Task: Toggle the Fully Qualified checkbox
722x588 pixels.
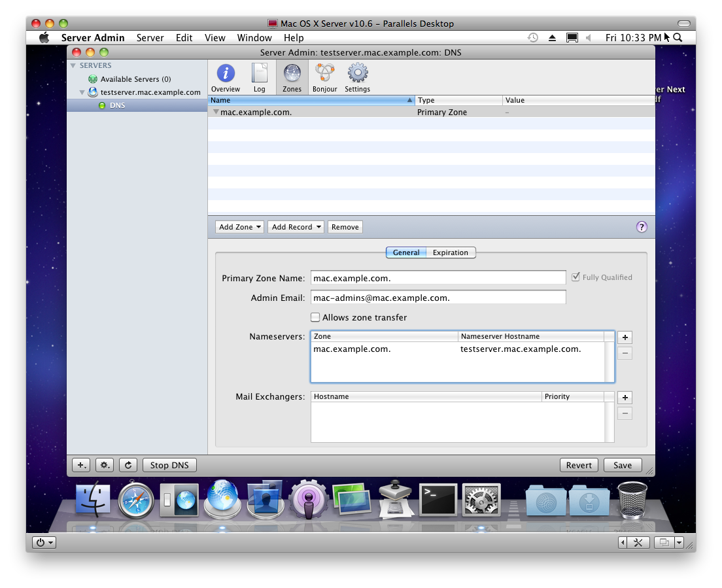Action: (576, 277)
